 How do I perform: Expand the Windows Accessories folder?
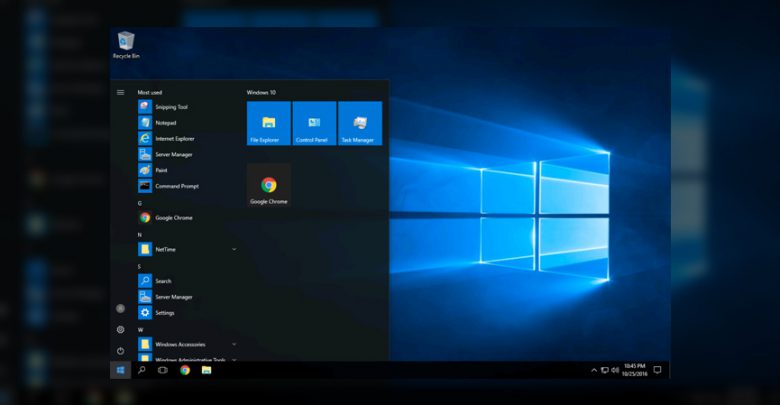(234, 344)
